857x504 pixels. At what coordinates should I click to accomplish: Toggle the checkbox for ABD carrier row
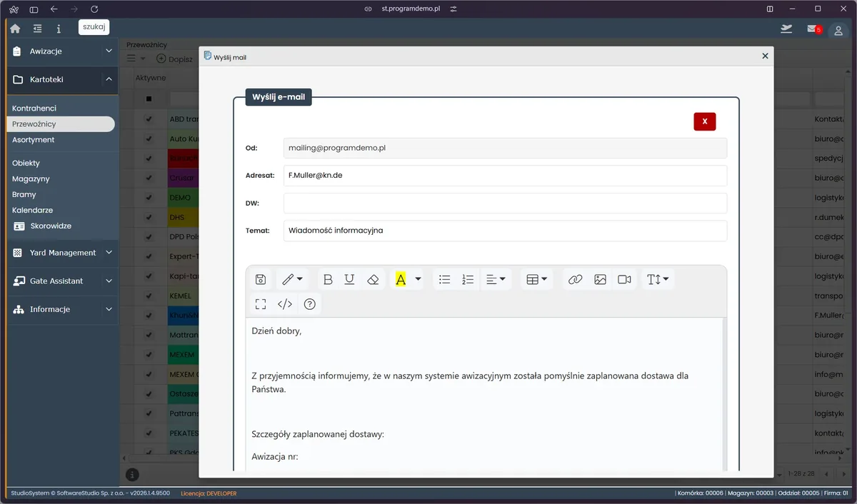pos(149,119)
